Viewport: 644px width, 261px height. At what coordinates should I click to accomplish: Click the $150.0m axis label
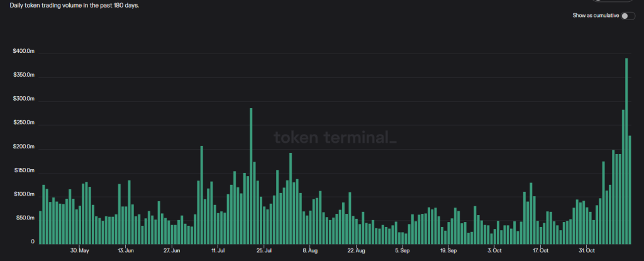coord(25,170)
